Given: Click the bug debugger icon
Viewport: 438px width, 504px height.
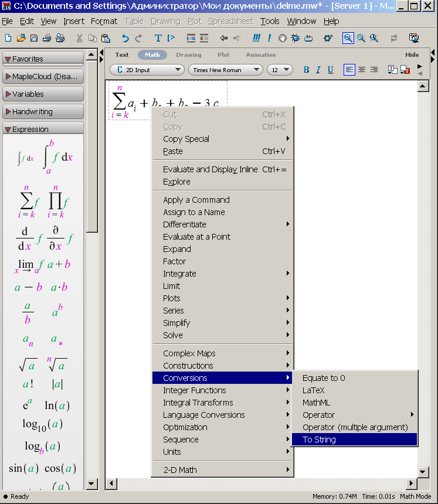Looking at the screenshot, I should 295,38.
